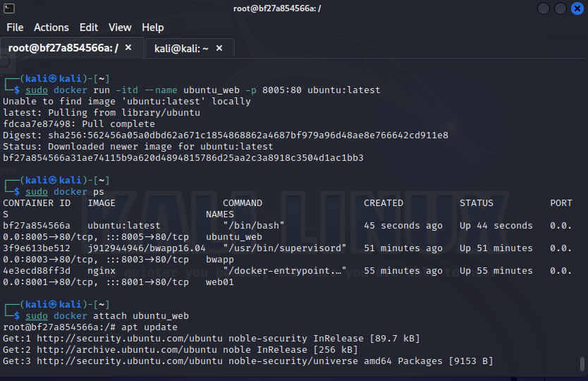Open the View menu
The height and width of the screenshot is (381, 588).
[120, 28]
